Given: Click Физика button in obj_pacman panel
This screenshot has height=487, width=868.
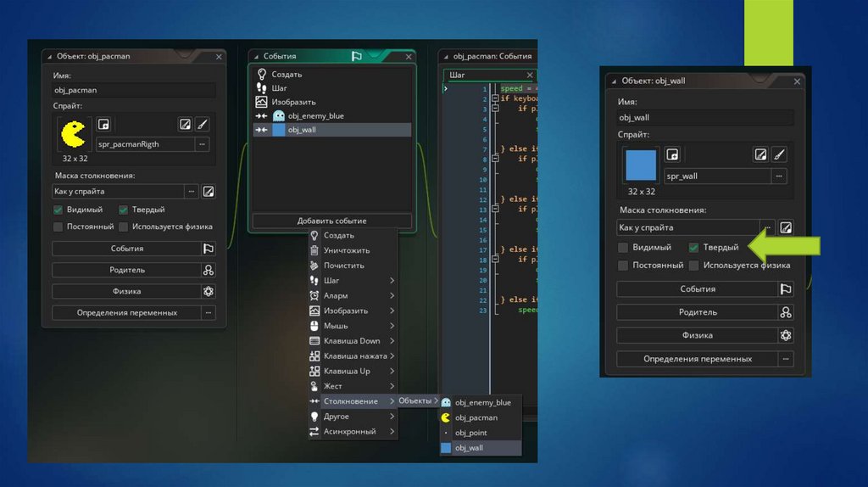Looking at the screenshot, I should click(127, 291).
